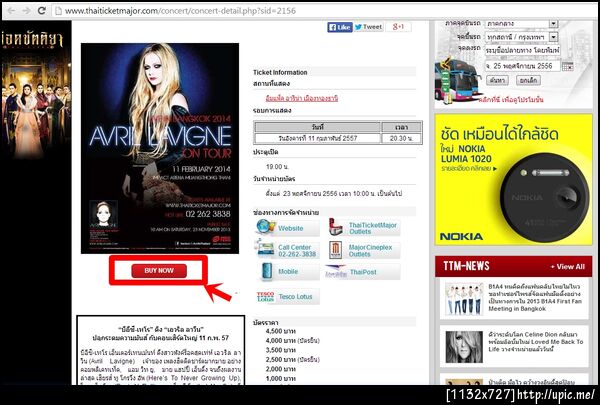This screenshot has width=600, height=405.
Task: Share the concert with the Tweet button
Action: [x=368, y=27]
